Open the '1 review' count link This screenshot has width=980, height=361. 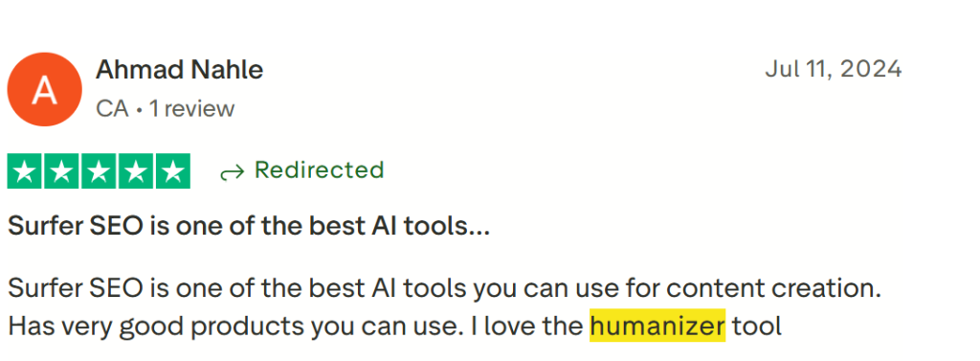pos(191,109)
